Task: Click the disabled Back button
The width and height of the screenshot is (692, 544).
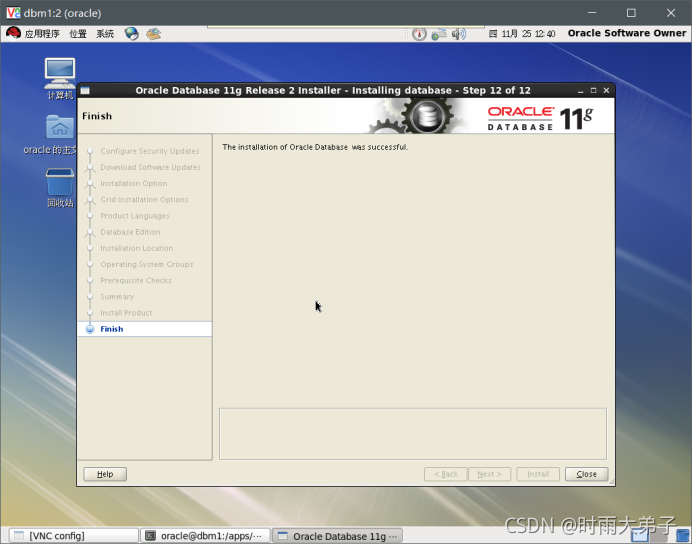Action: [445, 474]
